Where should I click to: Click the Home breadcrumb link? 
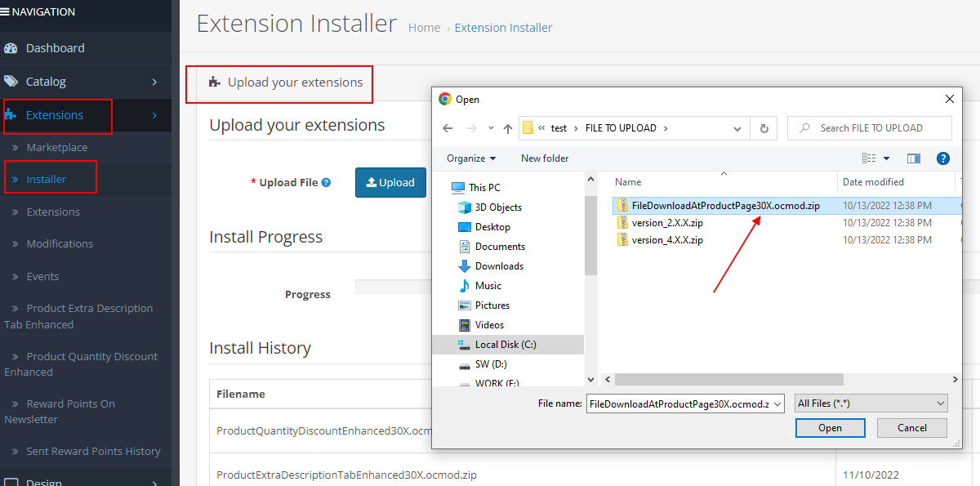[x=424, y=28]
